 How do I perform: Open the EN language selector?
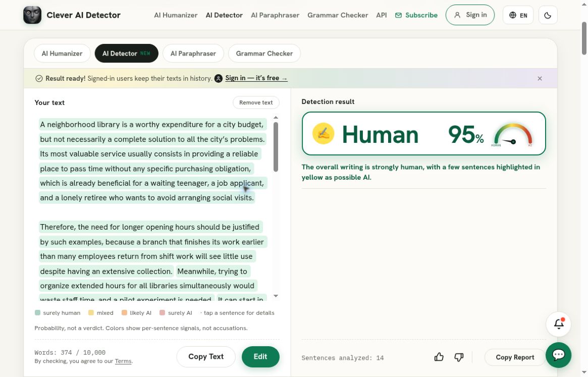coord(518,15)
